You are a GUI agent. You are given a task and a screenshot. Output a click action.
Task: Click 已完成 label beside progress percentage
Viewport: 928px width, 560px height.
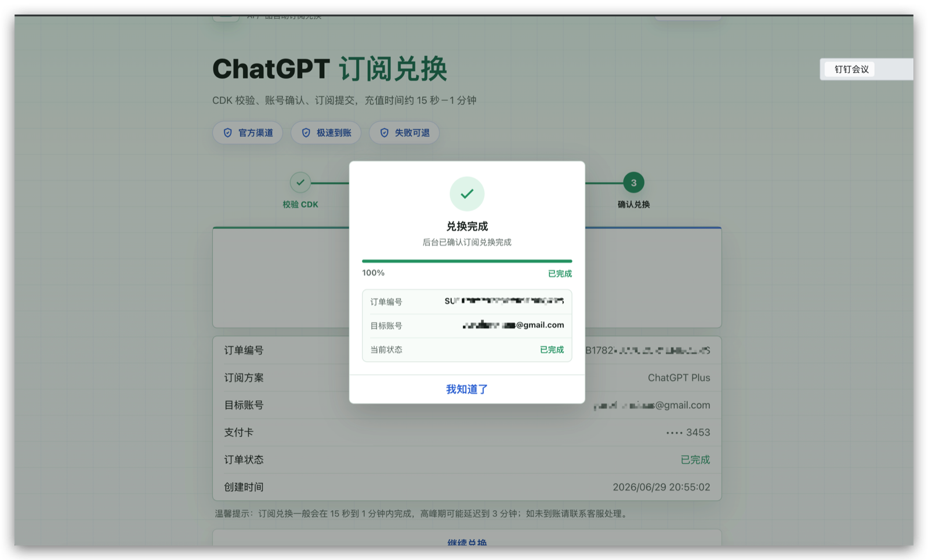pyautogui.click(x=560, y=274)
